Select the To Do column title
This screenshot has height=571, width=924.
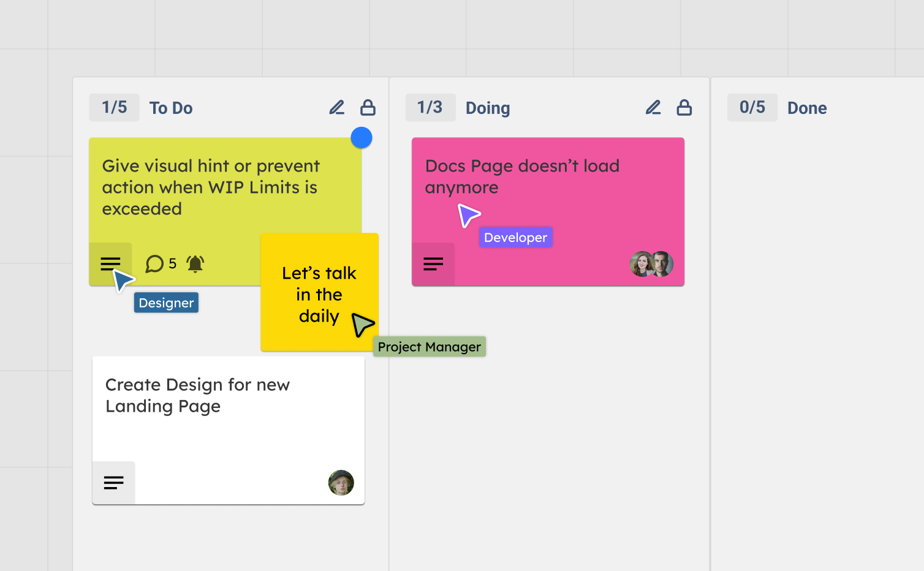pos(171,108)
